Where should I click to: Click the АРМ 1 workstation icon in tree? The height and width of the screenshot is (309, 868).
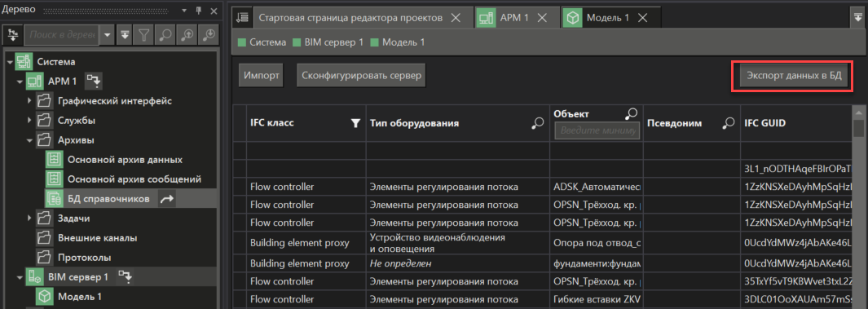[x=34, y=82]
